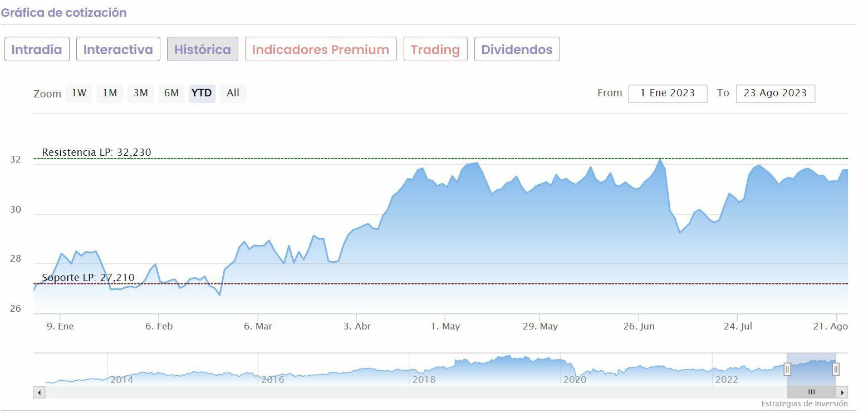
Task: Show the Dividendos tab
Action: 517,49
